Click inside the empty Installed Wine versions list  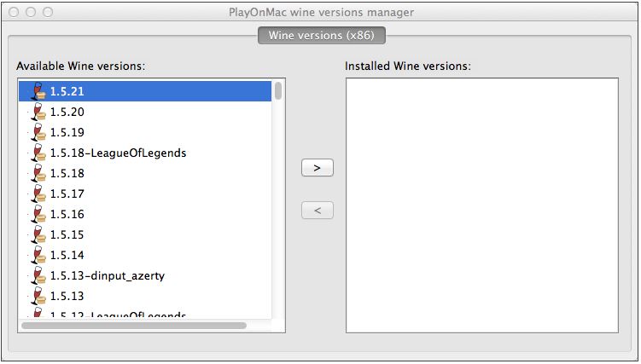click(482, 205)
